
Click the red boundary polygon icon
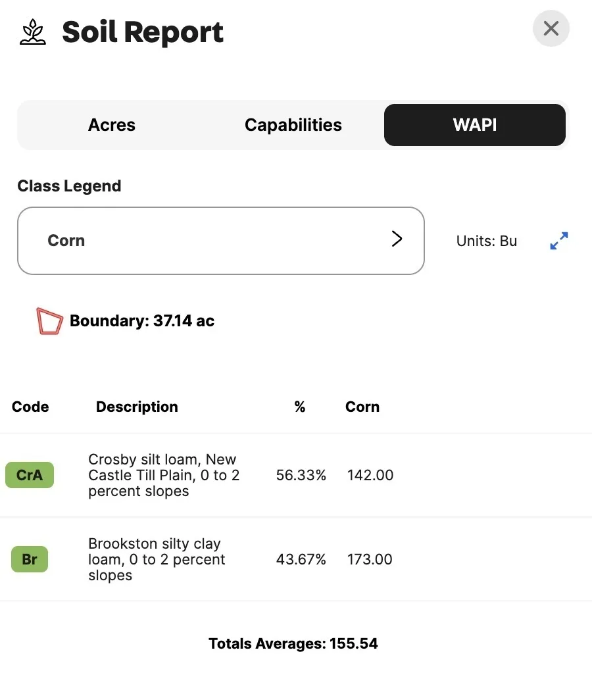point(49,321)
